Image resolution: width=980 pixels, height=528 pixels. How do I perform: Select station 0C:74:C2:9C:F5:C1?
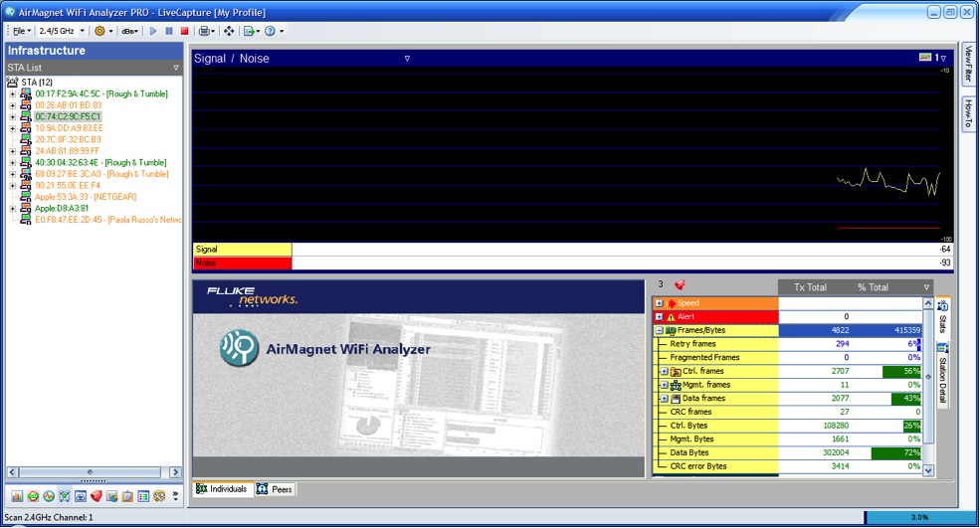tap(68, 116)
